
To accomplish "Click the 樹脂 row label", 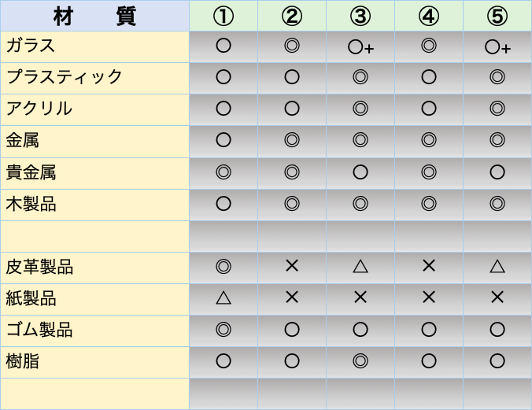I will [x=23, y=361].
